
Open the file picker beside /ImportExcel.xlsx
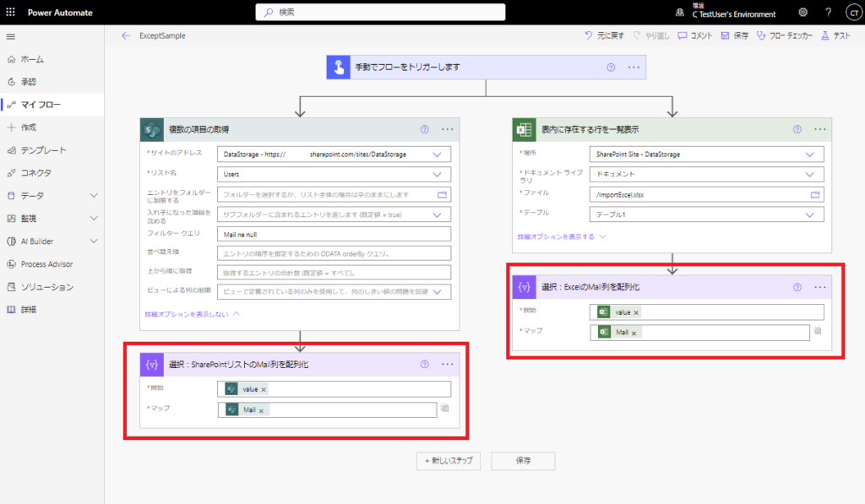[x=815, y=195]
